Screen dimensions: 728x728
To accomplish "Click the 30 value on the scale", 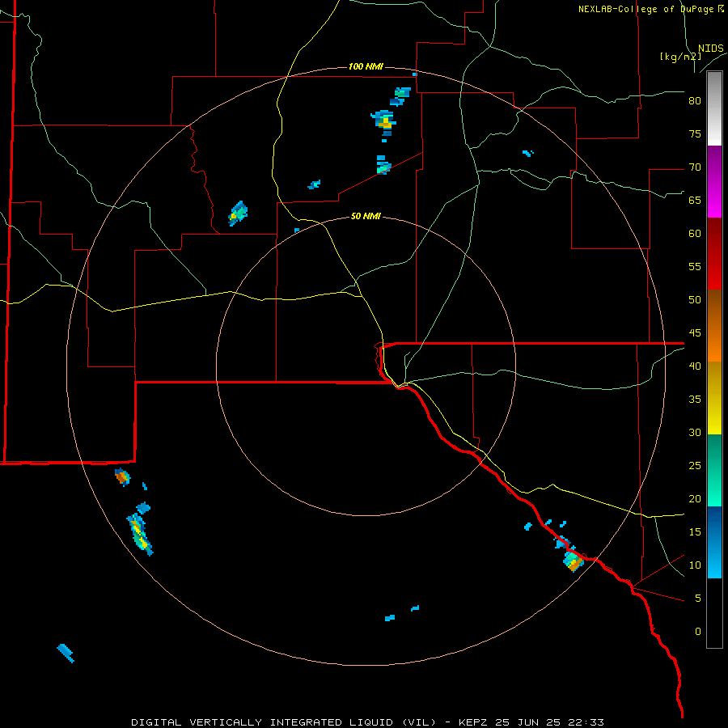I will (x=695, y=432).
